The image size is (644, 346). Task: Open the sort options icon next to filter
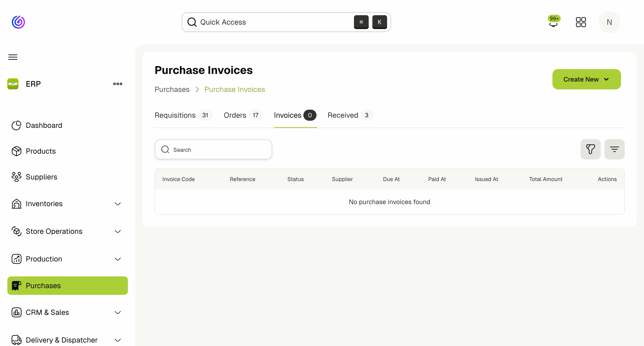[x=615, y=149]
